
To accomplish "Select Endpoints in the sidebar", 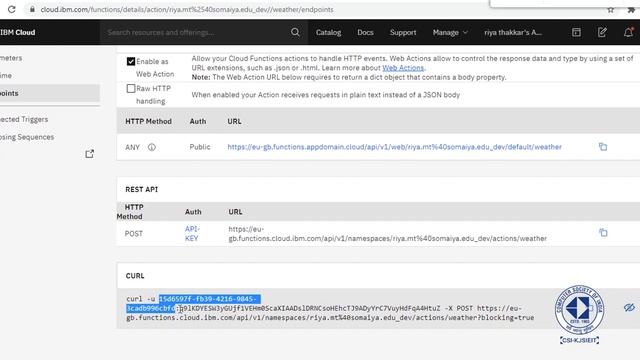I will pos(50,93).
